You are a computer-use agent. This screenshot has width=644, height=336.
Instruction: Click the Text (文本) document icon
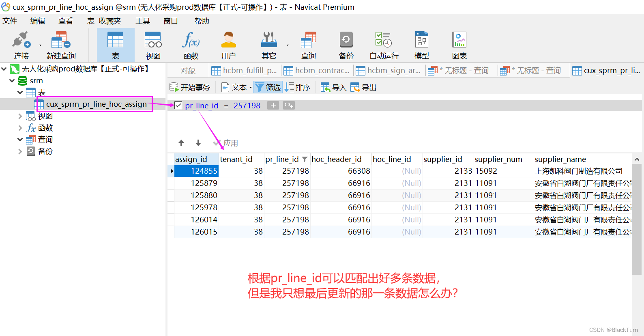225,87
